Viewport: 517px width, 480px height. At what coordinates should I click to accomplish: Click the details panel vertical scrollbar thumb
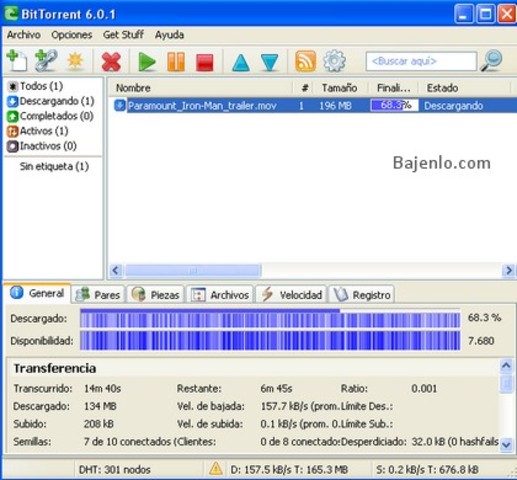click(x=506, y=383)
